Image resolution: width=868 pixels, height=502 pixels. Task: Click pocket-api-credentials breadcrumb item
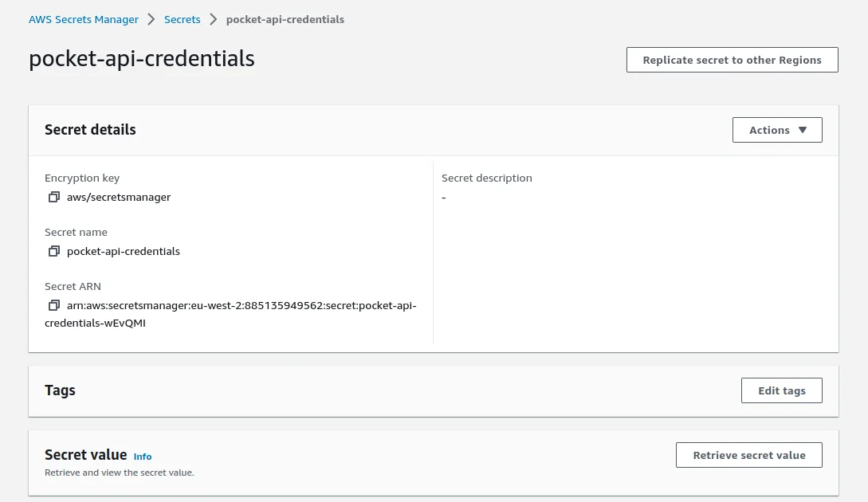tap(285, 19)
